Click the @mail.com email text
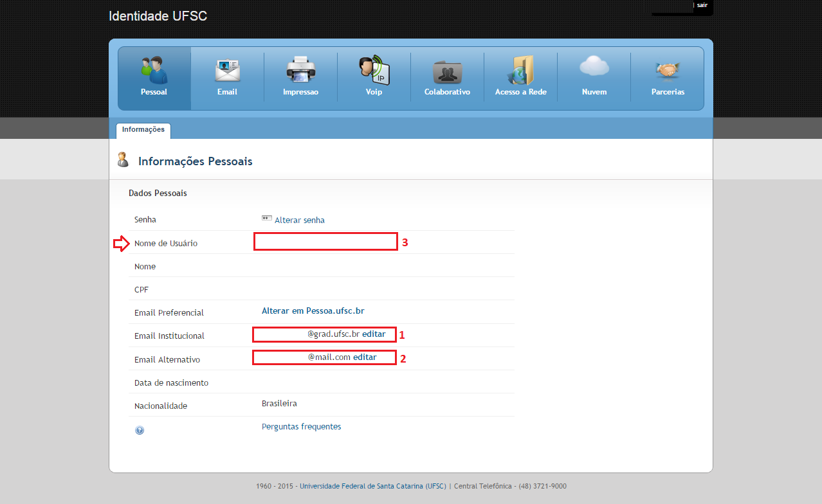The height and width of the screenshot is (504, 822). tap(329, 357)
